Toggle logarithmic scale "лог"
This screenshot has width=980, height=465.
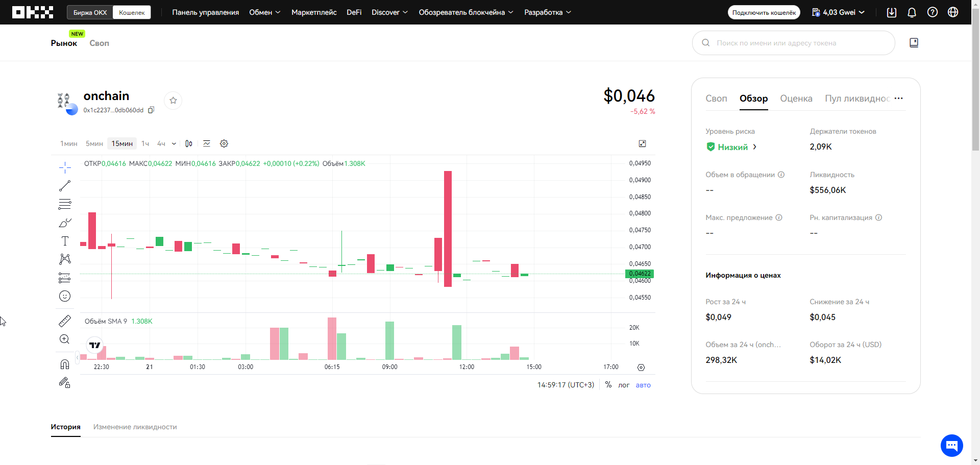[x=623, y=385]
